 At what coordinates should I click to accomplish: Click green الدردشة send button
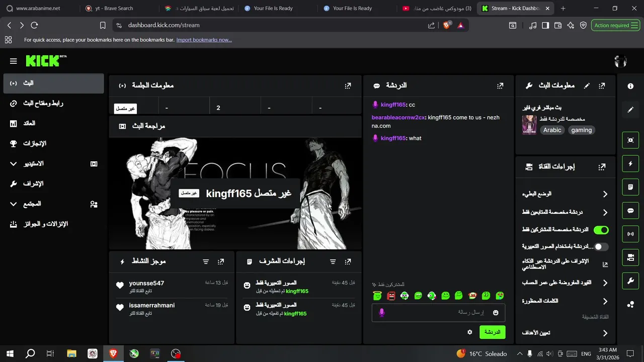click(492, 332)
